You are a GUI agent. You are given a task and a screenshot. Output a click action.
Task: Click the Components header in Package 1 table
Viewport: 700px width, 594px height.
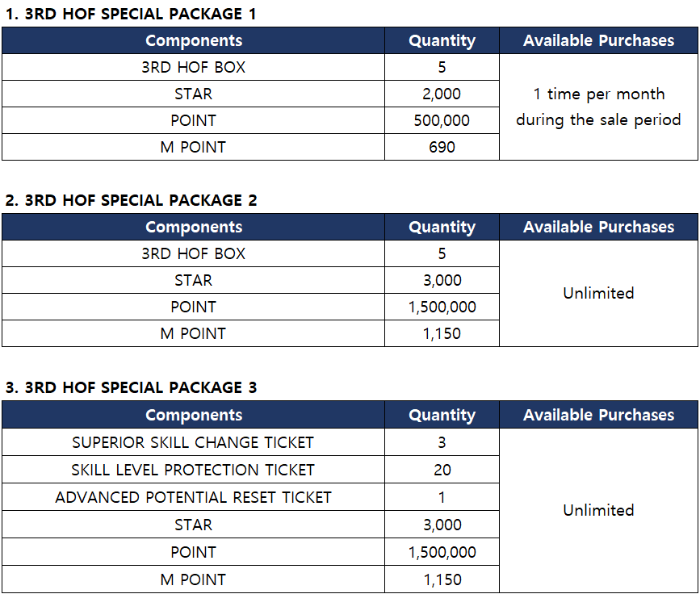point(194,40)
